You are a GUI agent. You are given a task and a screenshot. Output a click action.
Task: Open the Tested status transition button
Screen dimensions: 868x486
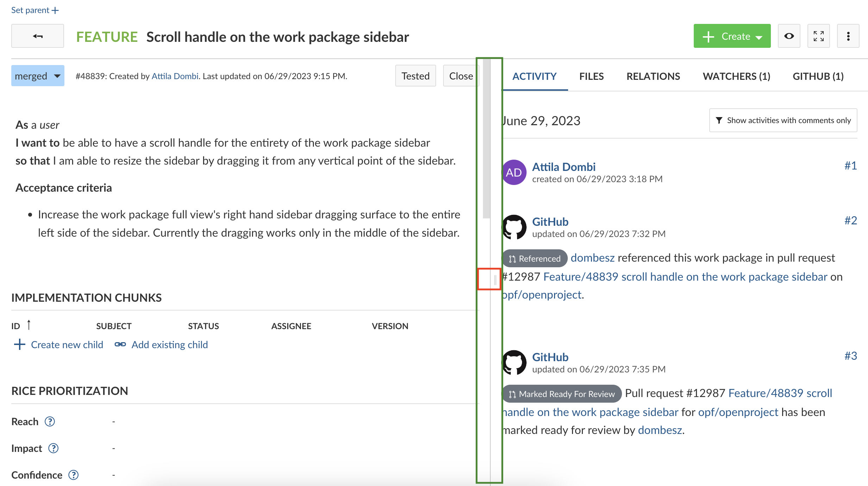(x=415, y=76)
